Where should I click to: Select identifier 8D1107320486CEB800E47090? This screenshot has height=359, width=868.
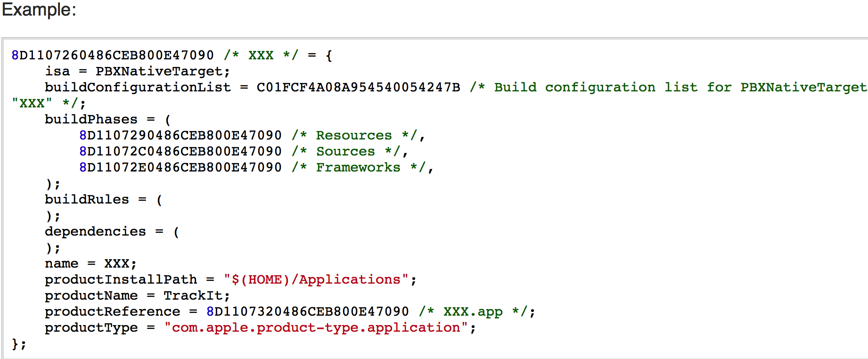click(308, 312)
